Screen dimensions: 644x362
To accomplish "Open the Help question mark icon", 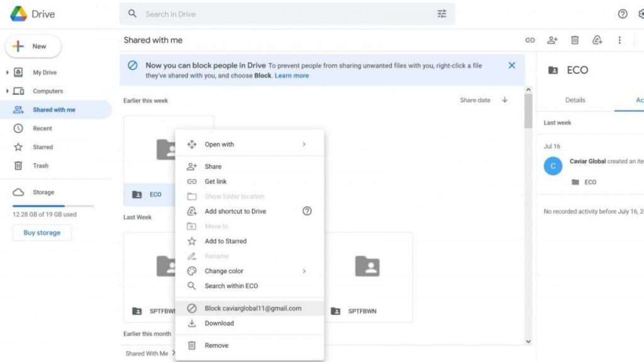I will pyautogui.click(x=622, y=14).
